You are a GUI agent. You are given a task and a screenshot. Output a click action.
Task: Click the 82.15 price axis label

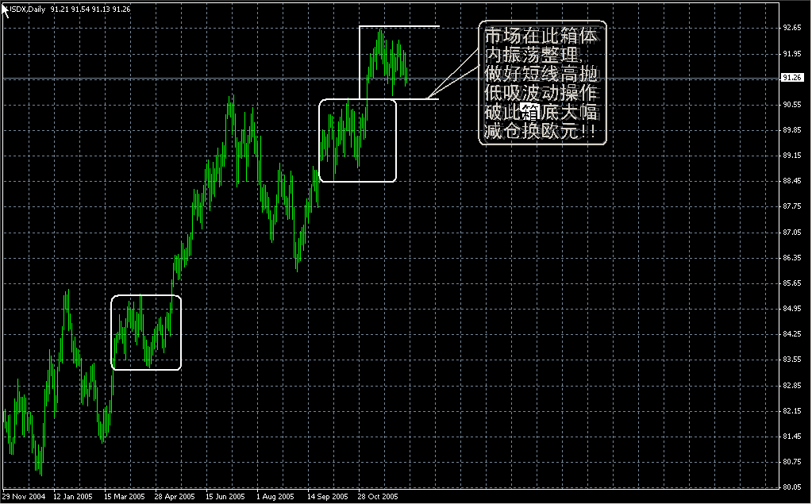[792, 411]
